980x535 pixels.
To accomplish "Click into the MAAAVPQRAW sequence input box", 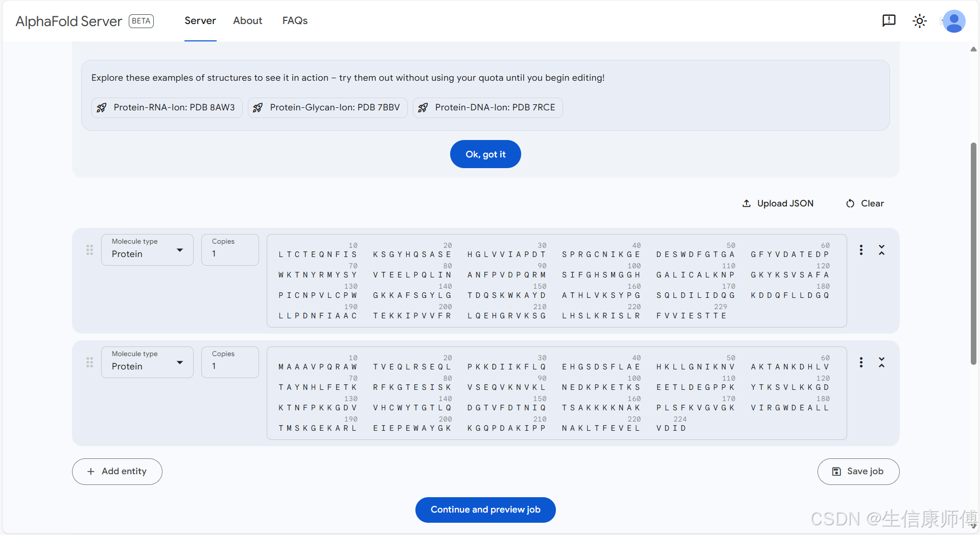I will pyautogui.click(x=556, y=393).
